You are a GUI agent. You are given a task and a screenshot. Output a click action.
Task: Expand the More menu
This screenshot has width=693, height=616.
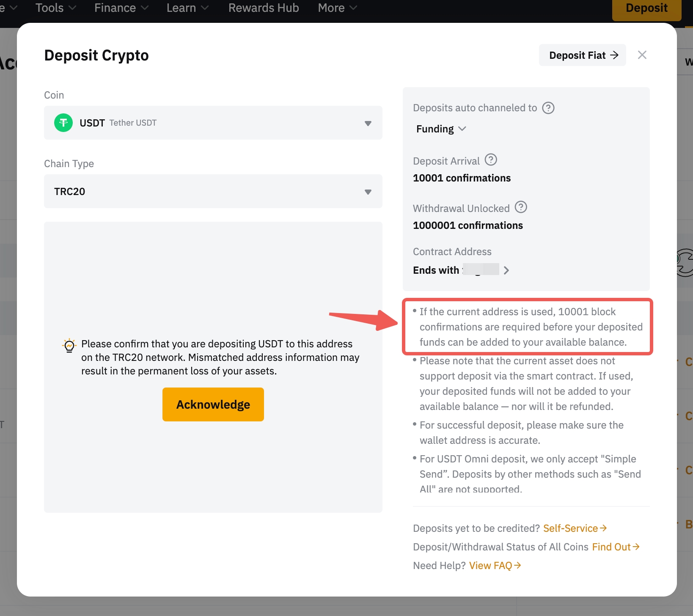point(337,8)
